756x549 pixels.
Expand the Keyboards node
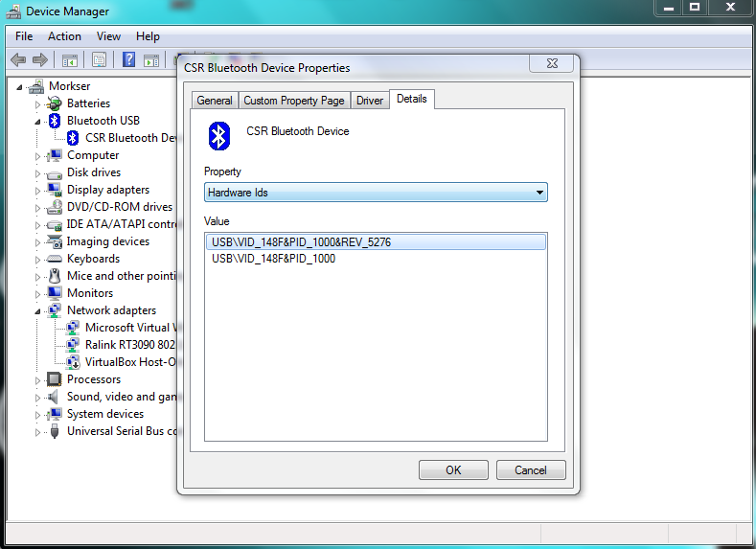click(37, 260)
